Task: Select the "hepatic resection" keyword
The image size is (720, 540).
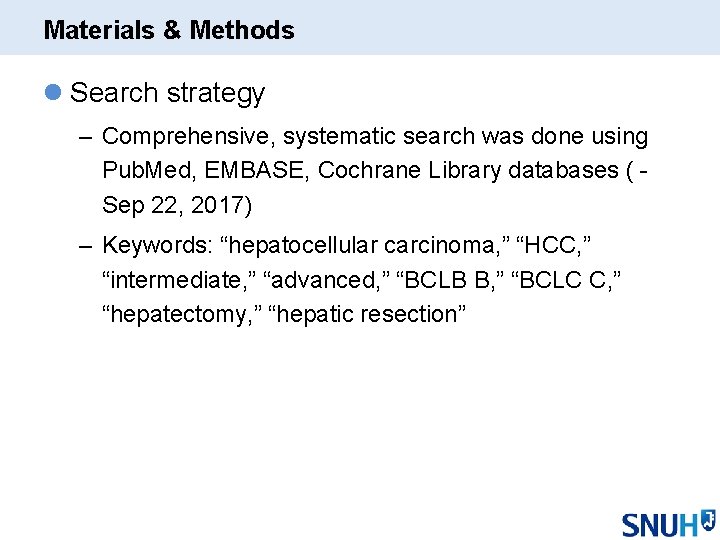Action: (x=367, y=314)
